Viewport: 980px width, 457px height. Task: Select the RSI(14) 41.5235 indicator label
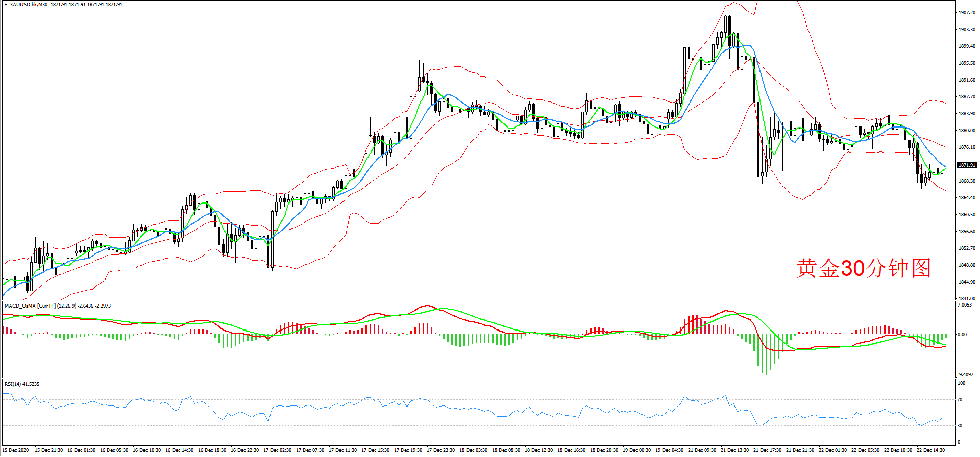(x=22, y=384)
